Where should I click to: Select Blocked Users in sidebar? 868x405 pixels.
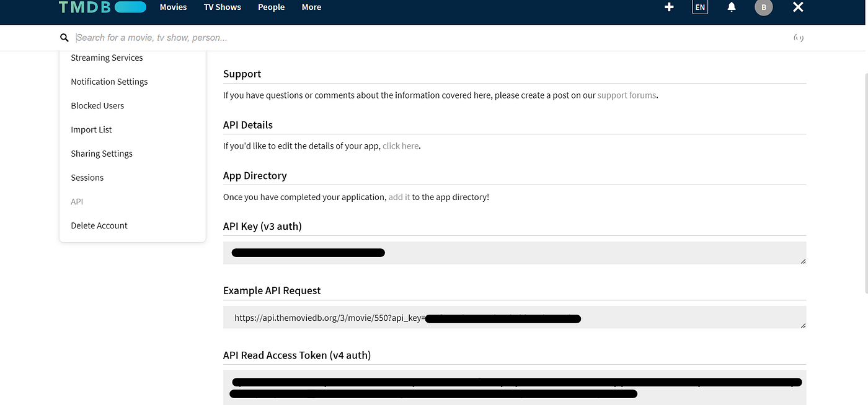tap(97, 105)
